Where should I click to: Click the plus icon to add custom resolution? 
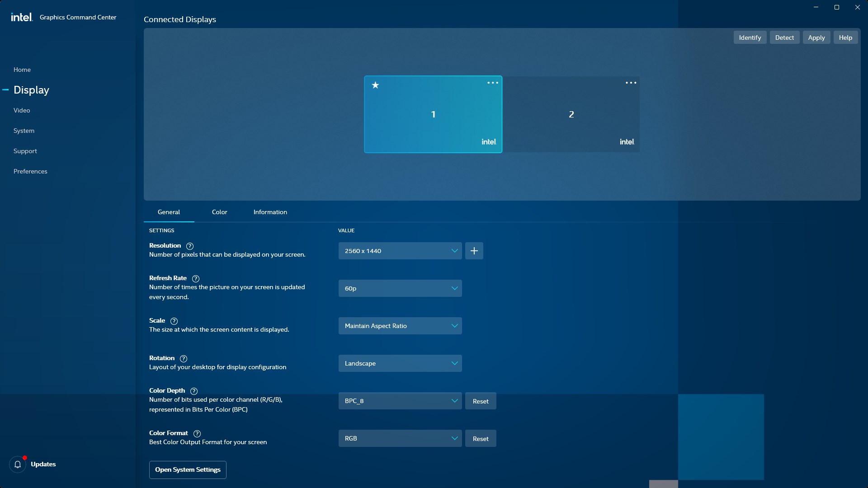[474, 251]
